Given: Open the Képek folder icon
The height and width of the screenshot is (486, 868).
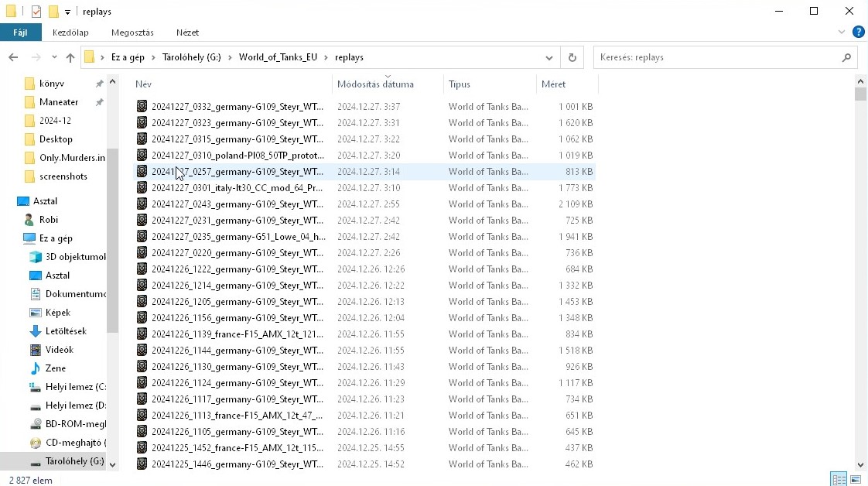Looking at the screenshot, I should 36,313.
